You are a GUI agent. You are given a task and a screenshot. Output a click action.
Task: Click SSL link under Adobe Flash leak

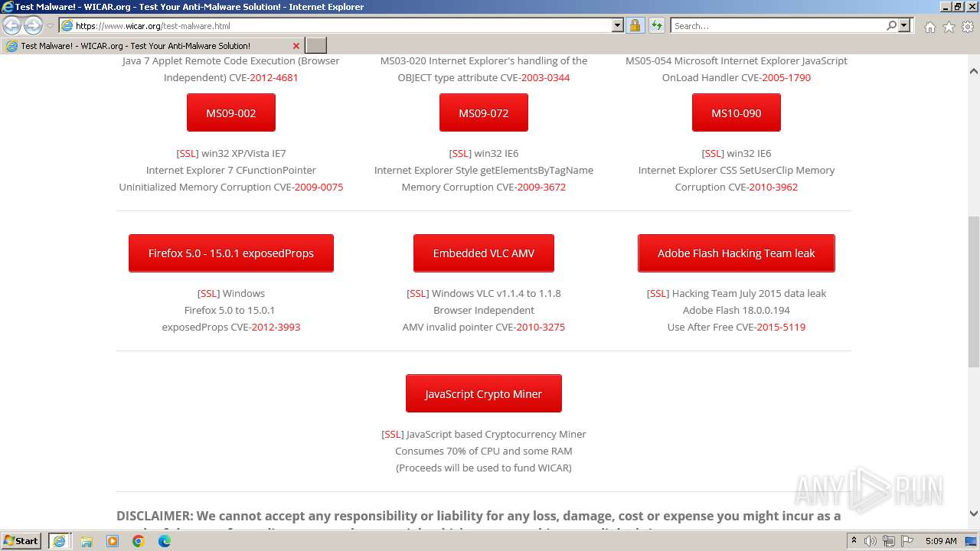(x=658, y=293)
